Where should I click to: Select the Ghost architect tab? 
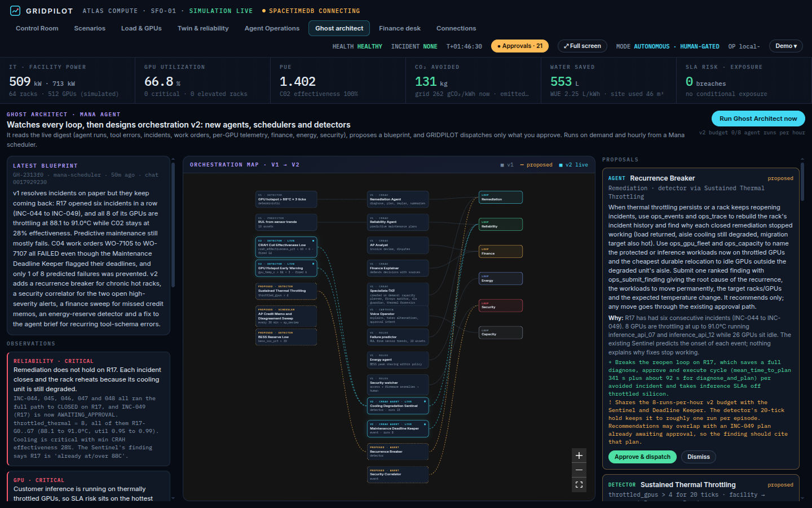pyautogui.click(x=339, y=28)
